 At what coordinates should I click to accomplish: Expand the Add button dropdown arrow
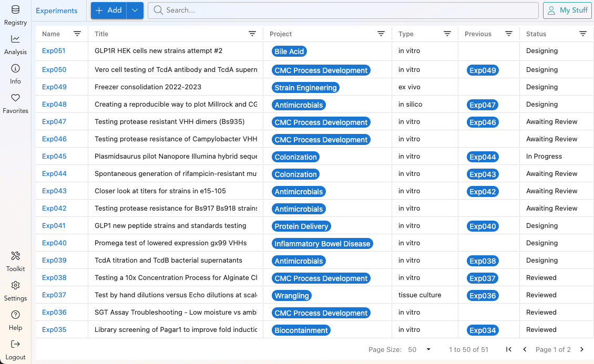[135, 11]
